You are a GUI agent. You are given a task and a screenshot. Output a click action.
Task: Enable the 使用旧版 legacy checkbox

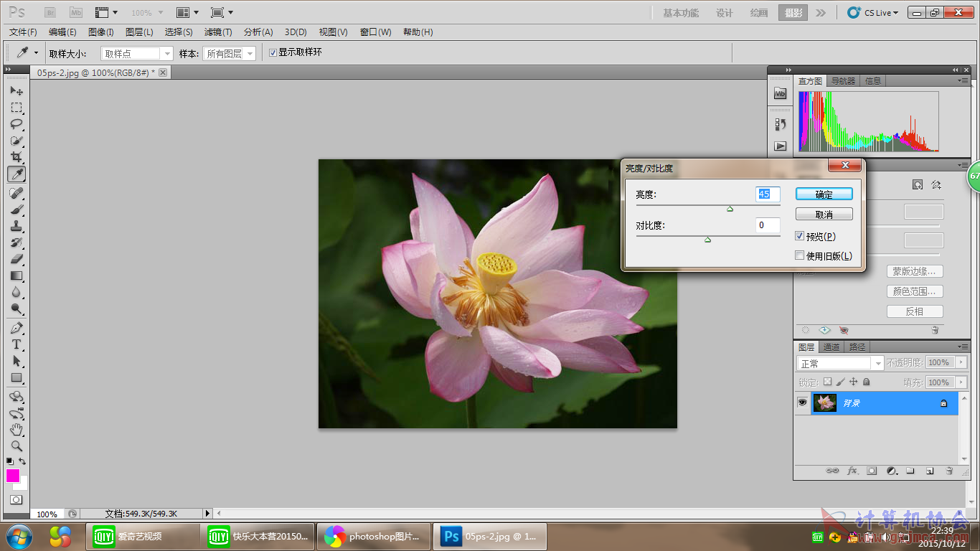coord(800,255)
